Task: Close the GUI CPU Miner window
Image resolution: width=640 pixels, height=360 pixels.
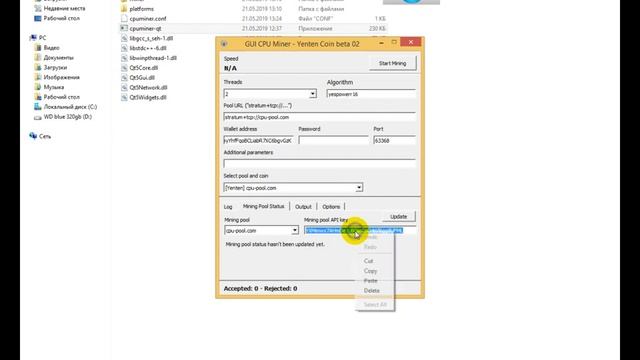Action: [x=411, y=42]
